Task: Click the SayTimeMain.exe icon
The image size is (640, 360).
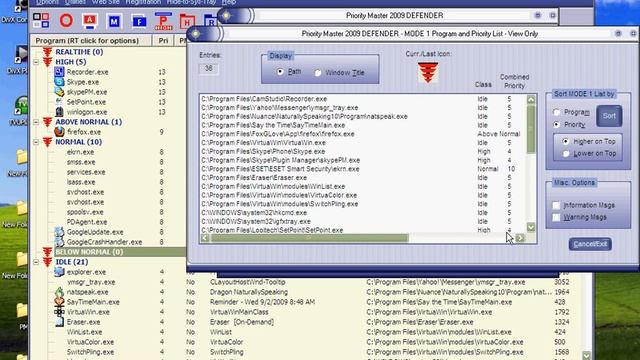Action: [59, 302]
